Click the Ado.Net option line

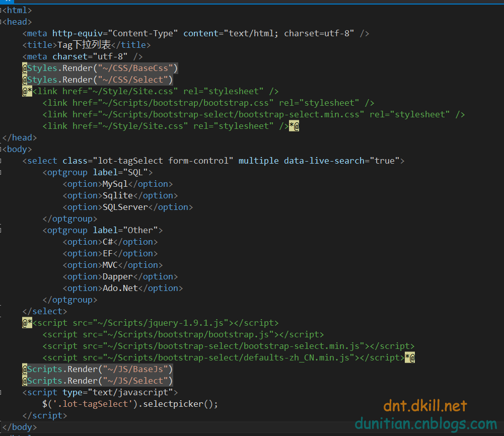(123, 288)
